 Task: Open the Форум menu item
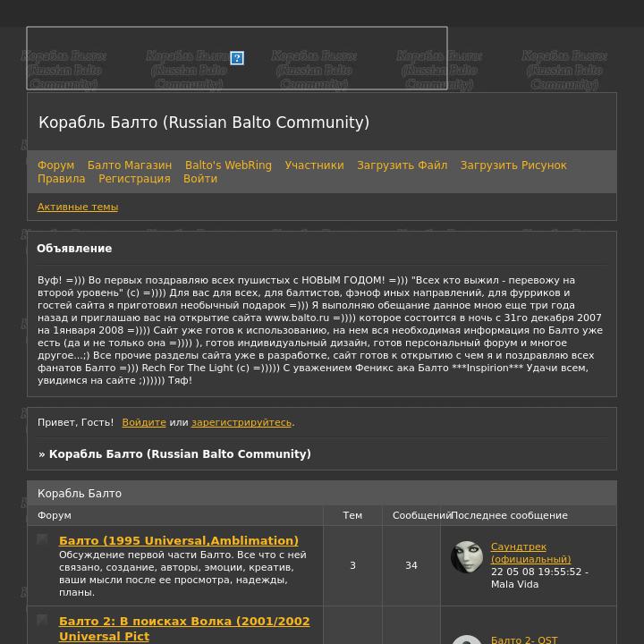coord(55,165)
